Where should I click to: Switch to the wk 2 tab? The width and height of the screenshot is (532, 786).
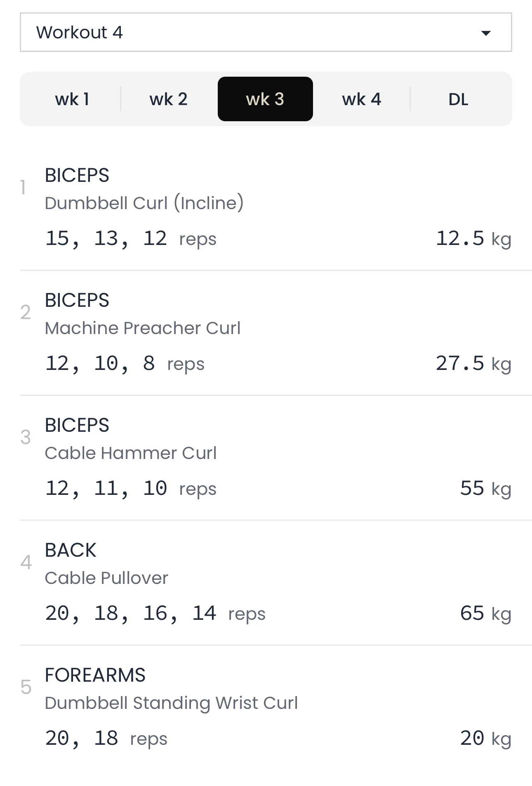pyautogui.click(x=168, y=99)
